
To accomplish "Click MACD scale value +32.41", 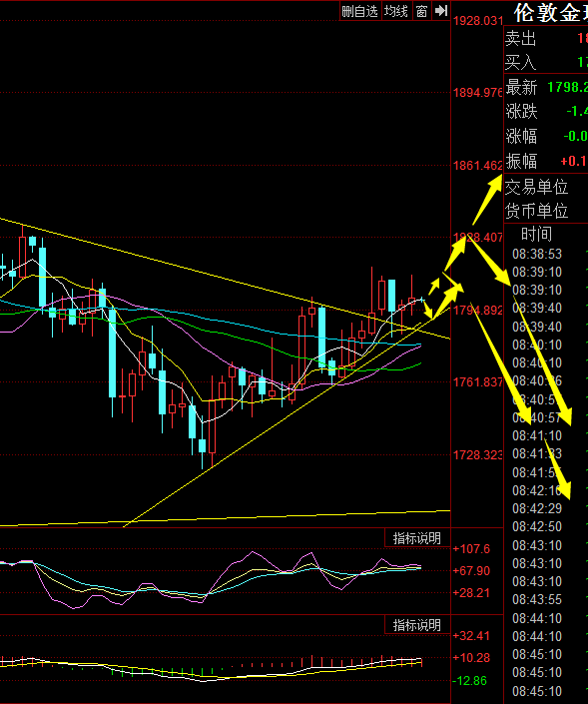I will [471, 636].
